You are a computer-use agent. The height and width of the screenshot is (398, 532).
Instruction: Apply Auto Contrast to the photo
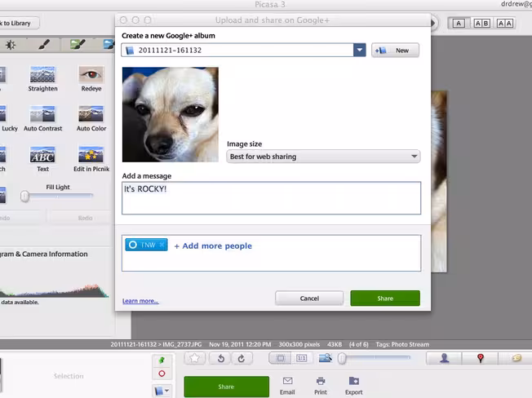click(x=42, y=118)
